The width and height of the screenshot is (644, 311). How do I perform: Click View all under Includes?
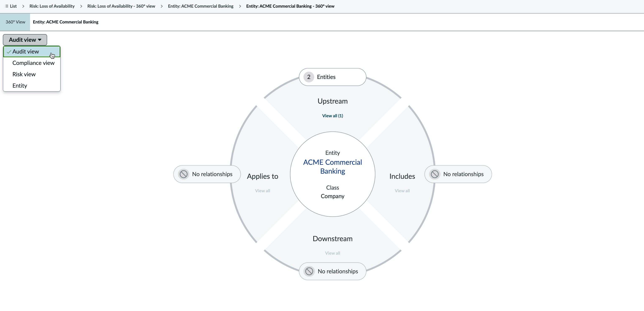point(402,191)
